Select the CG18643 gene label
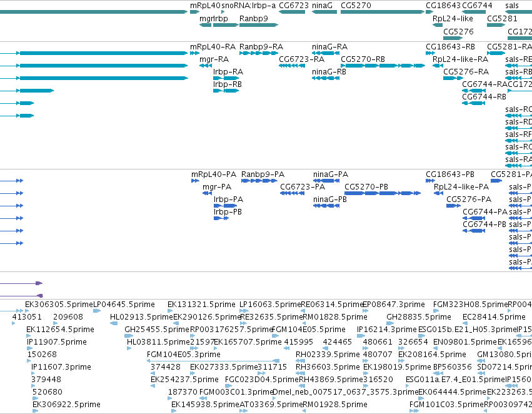Image resolution: width=532 pixels, height=414 pixels. click(x=443, y=6)
